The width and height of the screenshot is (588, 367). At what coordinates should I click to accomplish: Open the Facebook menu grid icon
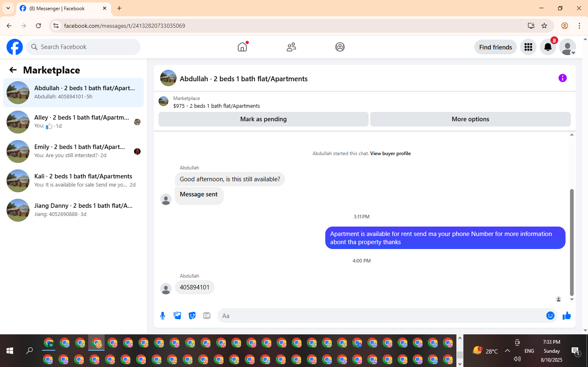pyautogui.click(x=528, y=47)
